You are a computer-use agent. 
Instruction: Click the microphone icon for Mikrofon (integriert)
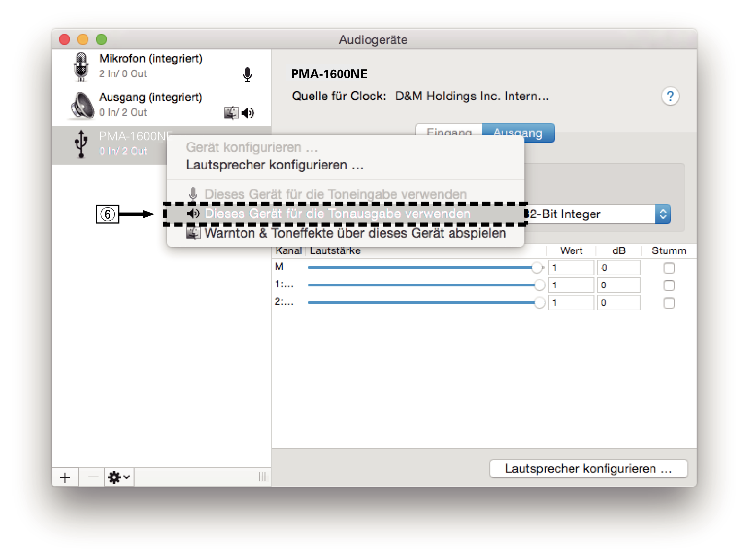click(x=247, y=74)
